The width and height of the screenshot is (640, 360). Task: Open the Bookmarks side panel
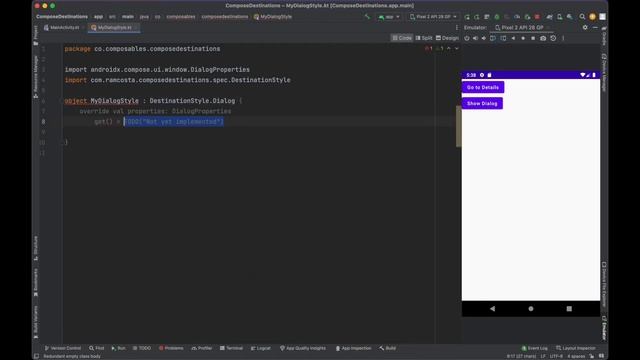36,283
